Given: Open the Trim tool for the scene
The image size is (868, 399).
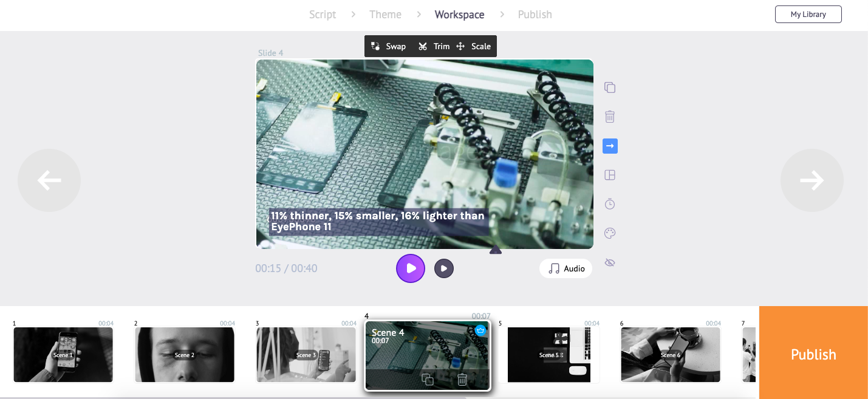Looking at the screenshot, I should tap(434, 46).
